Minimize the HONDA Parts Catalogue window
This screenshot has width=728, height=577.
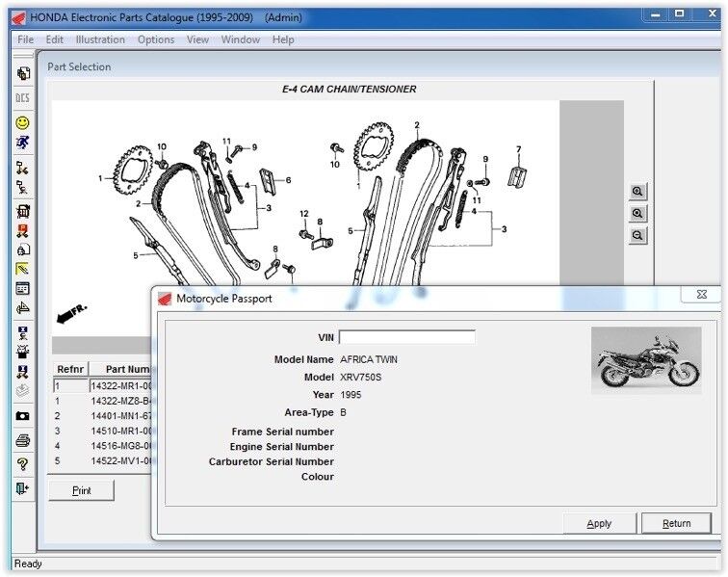point(656,15)
